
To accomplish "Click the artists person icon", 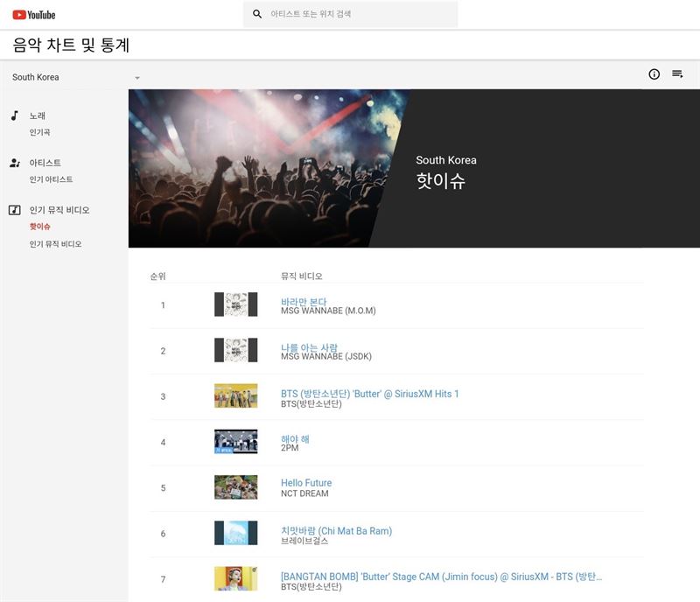I will pos(14,163).
